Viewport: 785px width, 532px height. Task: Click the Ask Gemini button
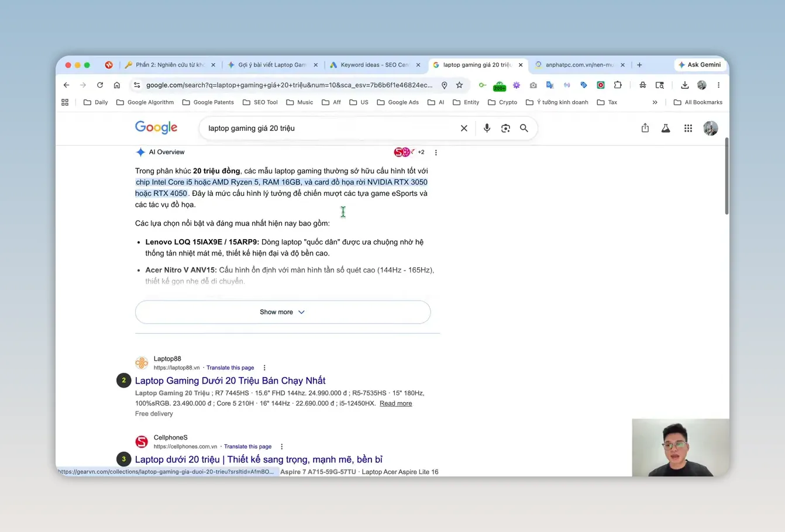click(x=700, y=65)
